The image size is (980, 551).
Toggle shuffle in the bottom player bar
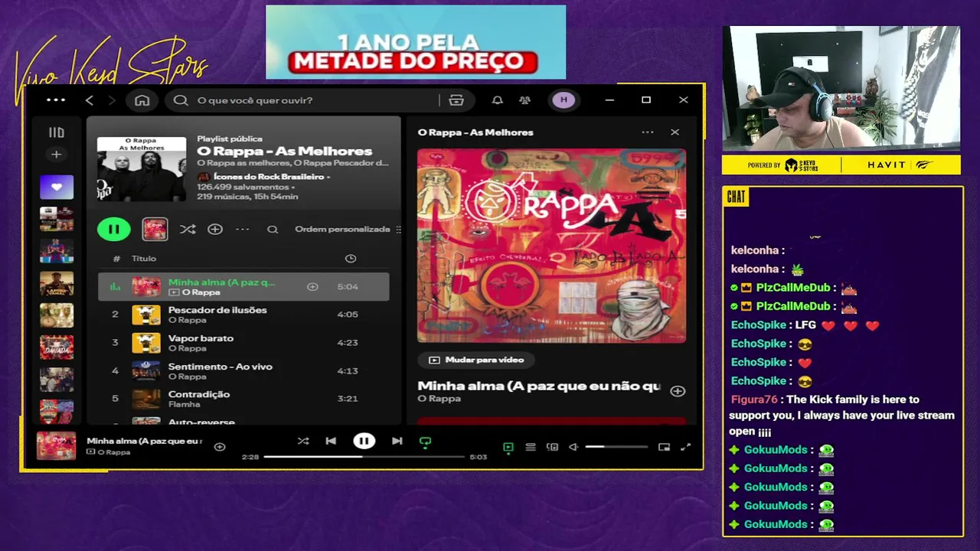[x=303, y=441]
